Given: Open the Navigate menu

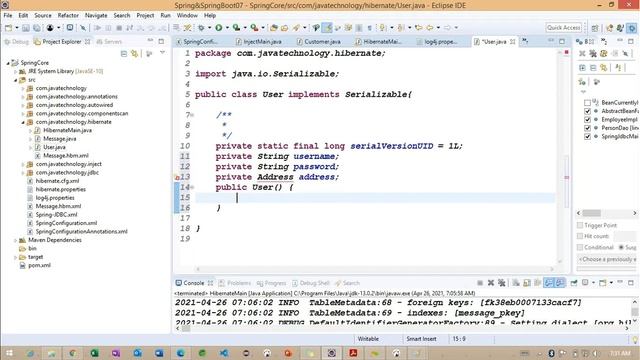Looking at the screenshot, I should [96, 16].
